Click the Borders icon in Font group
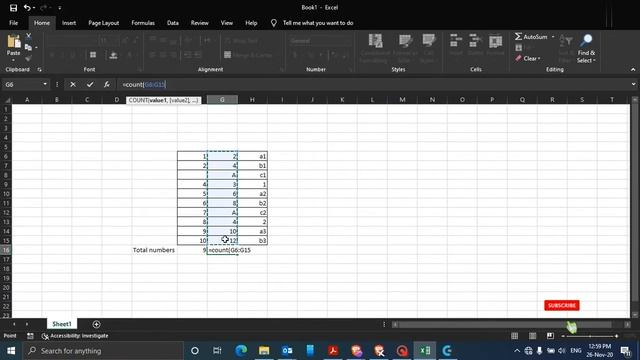 (93, 55)
